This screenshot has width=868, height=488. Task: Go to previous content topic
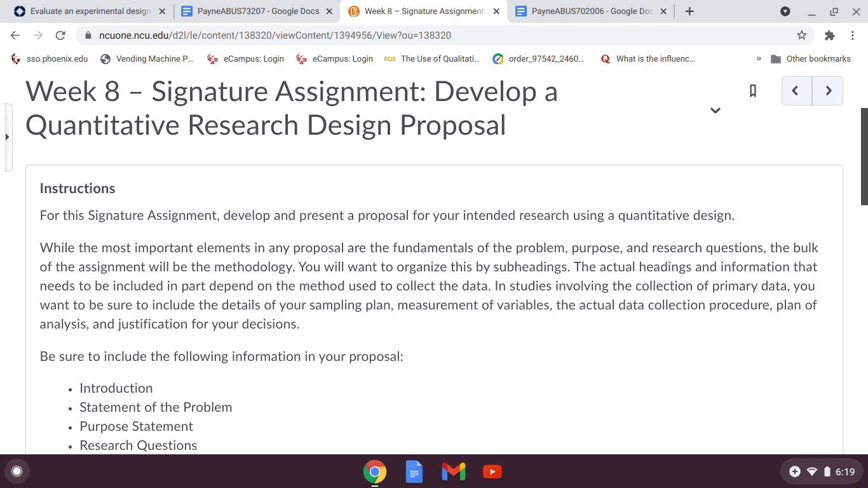coord(796,91)
